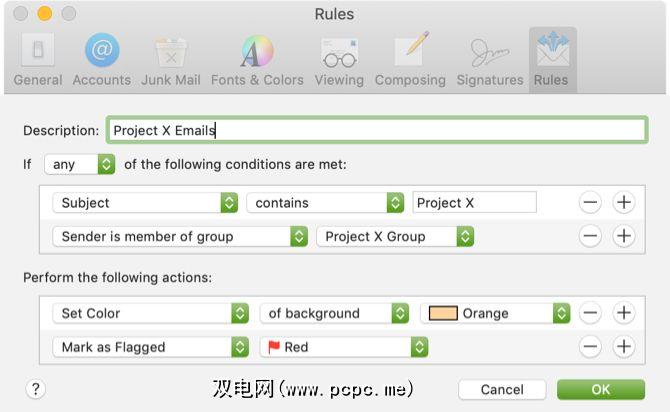This screenshot has height=412, width=670.
Task: Open the Project X Group dropdown
Action: tap(394, 237)
